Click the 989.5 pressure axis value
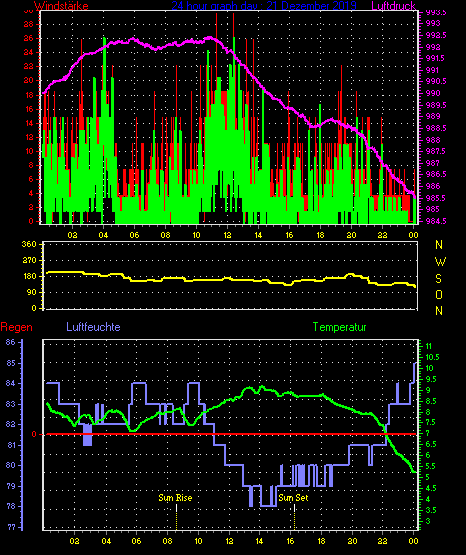 coord(435,105)
